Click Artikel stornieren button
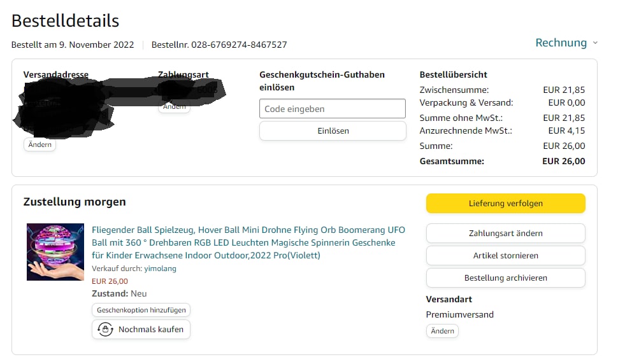 505,256
